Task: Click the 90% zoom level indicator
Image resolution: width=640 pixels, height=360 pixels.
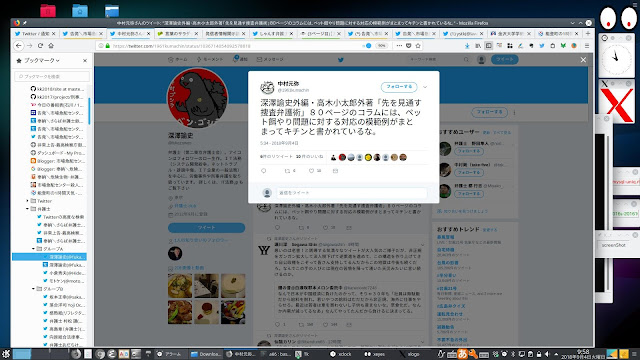Action: pyautogui.click(x=382, y=46)
